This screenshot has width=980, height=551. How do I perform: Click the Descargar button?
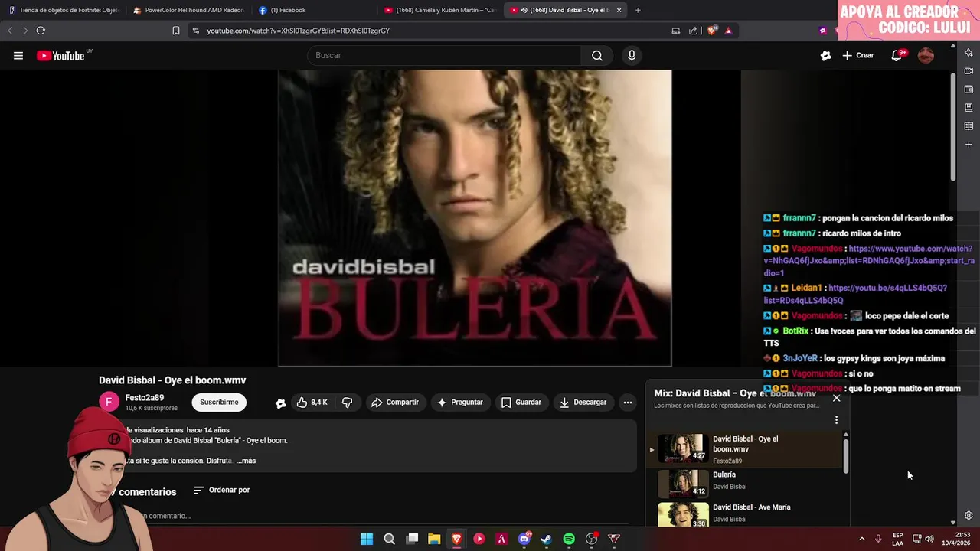tap(583, 402)
